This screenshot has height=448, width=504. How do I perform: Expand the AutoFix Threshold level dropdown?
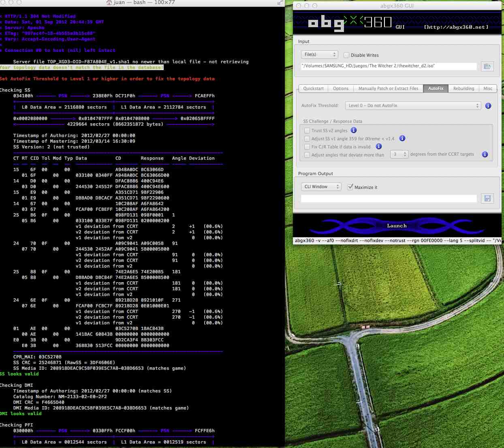pos(412,106)
